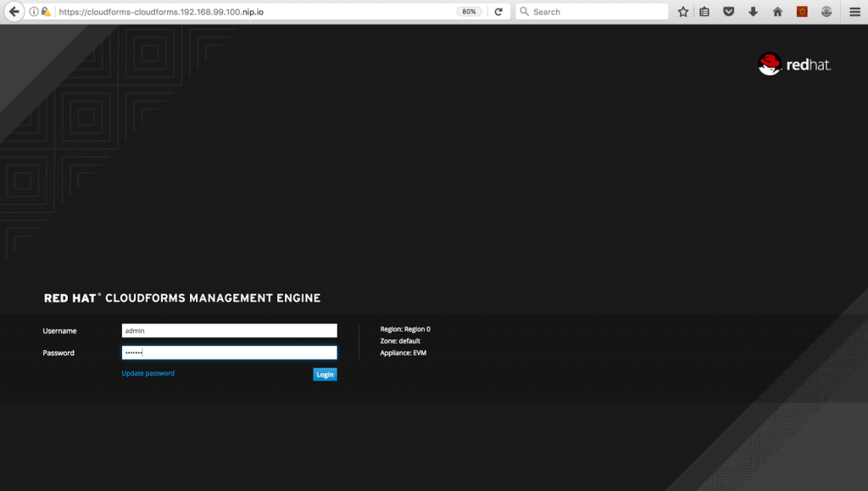Open the browser hamburger menu
The image size is (868, 491).
pyautogui.click(x=854, y=12)
